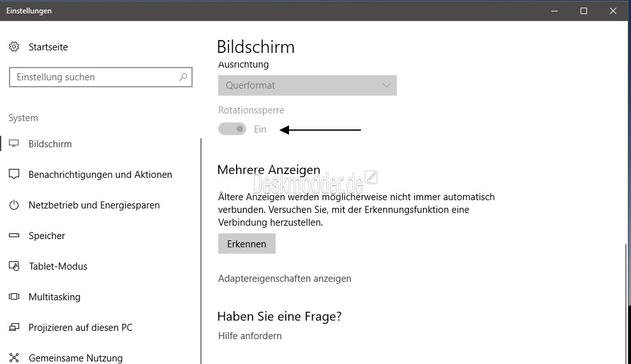Click the search magnifier icon
631x364 pixels.
tap(183, 77)
